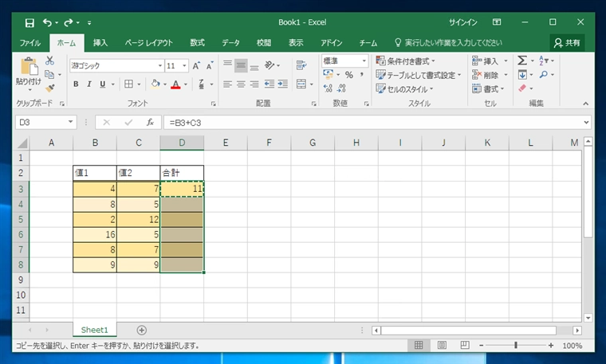Screen dimensions: 606x364
Task: Click the Increase Decimal icon
Action: click(328, 88)
